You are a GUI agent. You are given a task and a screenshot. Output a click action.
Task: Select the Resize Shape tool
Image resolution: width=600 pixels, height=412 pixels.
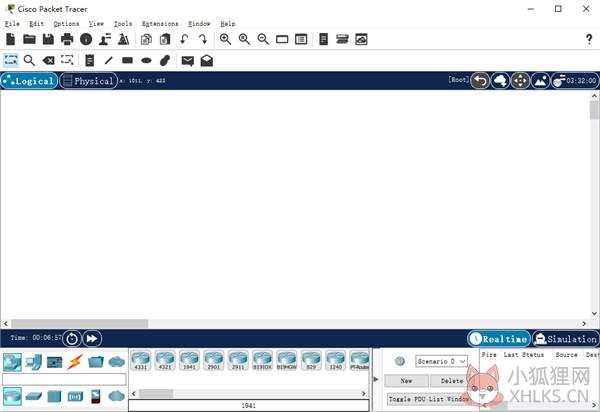coord(67,60)
